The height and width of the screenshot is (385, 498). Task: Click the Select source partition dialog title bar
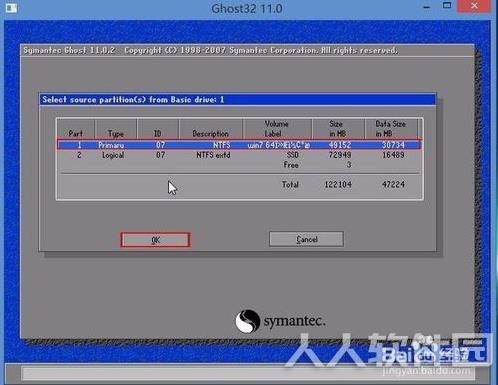(x=237, y=99)
